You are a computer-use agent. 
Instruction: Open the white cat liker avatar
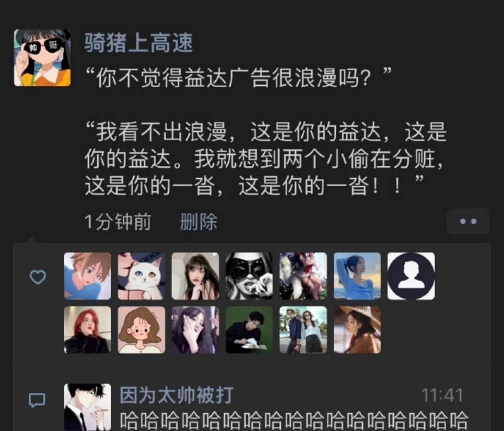(x=142, y=276)
